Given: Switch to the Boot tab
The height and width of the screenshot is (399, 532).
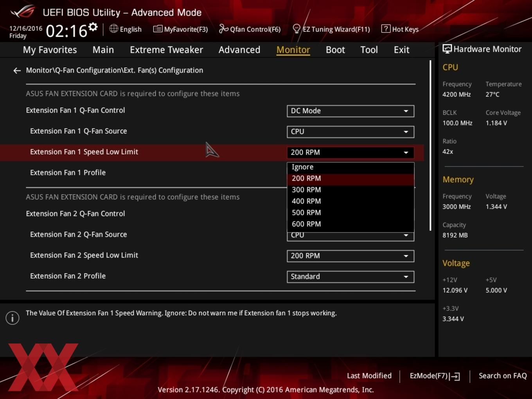Looking at the screenshot, I should tap(335, 50).
